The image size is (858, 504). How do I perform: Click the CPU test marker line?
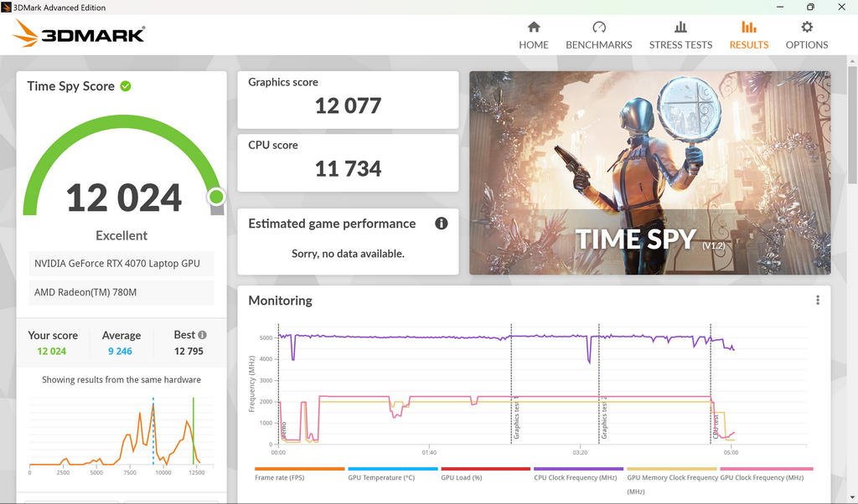pyautogui.click(x=711, y=383)
